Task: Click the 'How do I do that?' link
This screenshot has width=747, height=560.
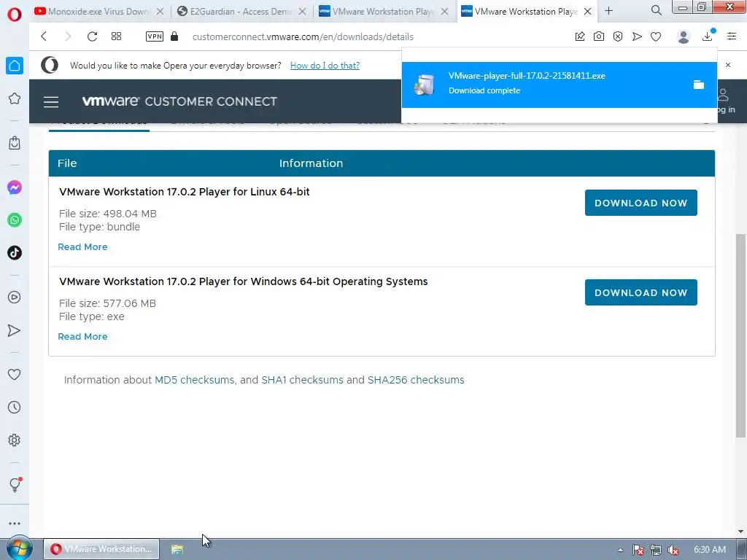Action: tap(325, 66)
